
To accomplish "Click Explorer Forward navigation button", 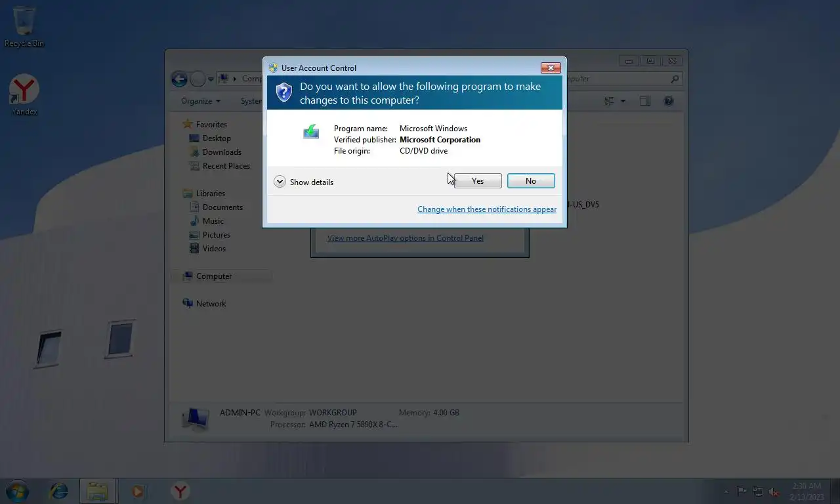I will (x=198, y=79).
